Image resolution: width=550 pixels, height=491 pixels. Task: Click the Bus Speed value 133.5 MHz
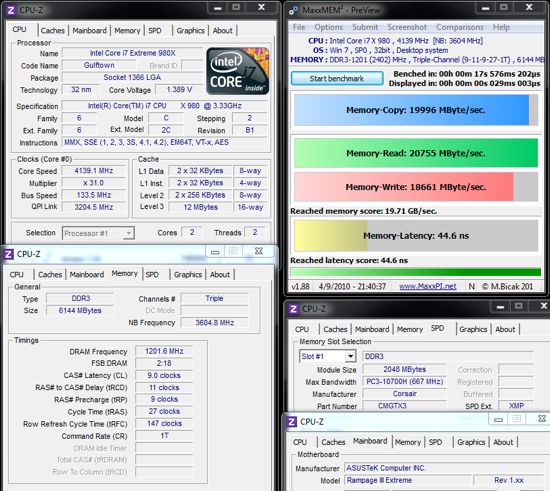tap(94, 195)
